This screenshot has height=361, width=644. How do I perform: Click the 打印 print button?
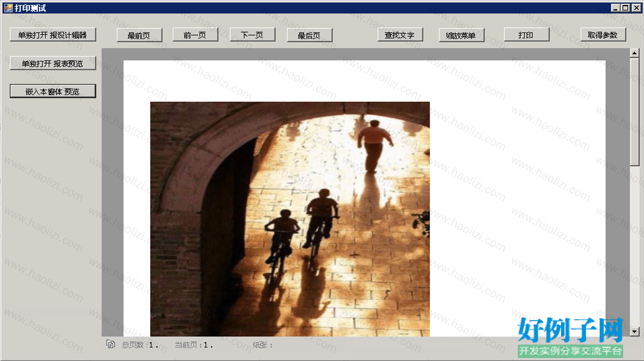click(526, 35)
